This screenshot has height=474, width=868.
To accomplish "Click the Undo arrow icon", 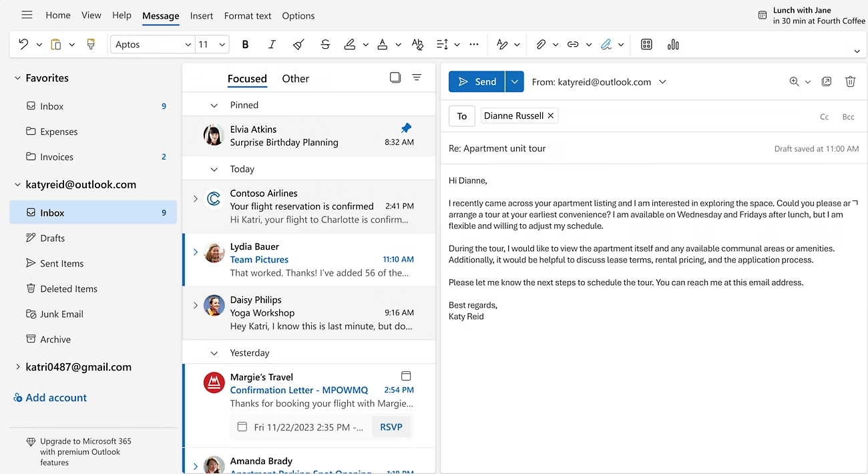I will click(23, 44).
